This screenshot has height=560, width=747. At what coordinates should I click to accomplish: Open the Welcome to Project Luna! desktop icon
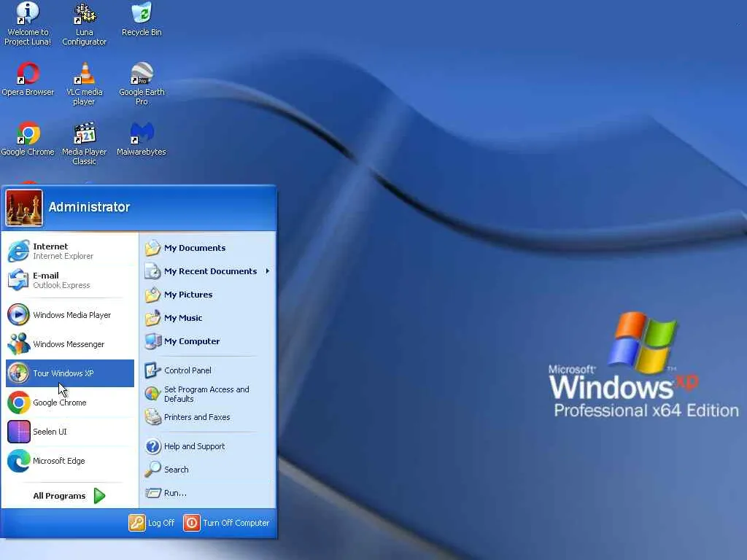click(x=28, y=24)
